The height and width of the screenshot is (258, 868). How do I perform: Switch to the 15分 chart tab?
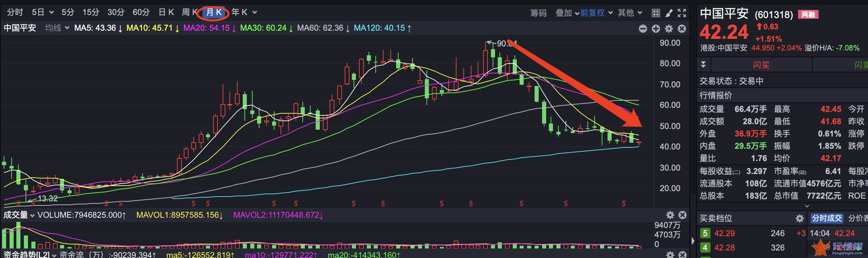(x=91, y=13)
